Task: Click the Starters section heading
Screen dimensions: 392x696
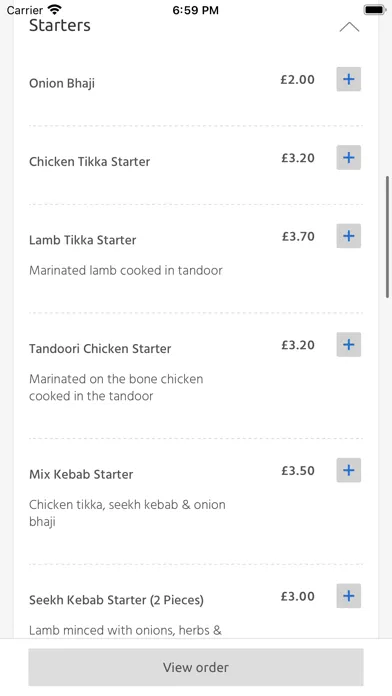Action: point(60,25)
